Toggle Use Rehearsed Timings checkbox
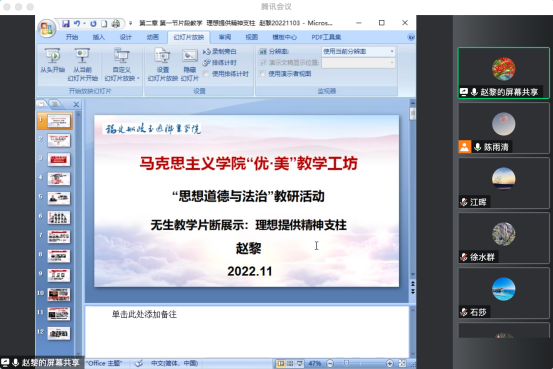Viewport: 553px width, 369px height. [206, 74]
